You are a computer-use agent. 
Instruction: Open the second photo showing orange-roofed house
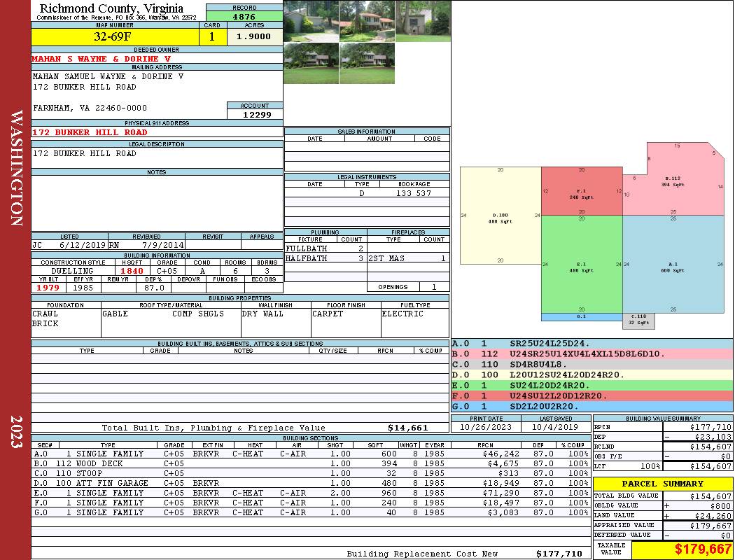point(367,21)
